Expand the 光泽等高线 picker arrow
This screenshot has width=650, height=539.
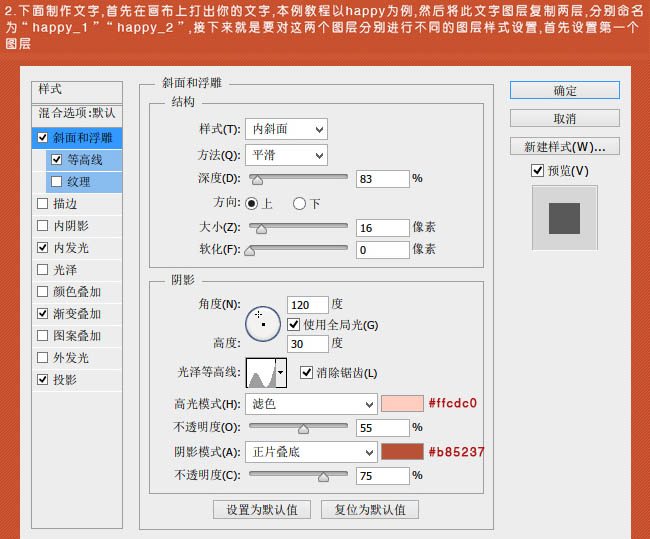tap(281, 373)
